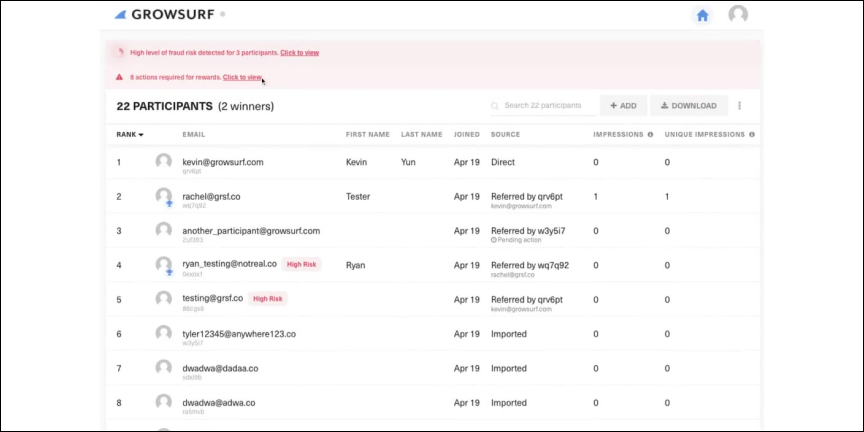This screenshot has width=864, height=432.
Task: Click the search magnifier icon
Action: pos(495,106)
